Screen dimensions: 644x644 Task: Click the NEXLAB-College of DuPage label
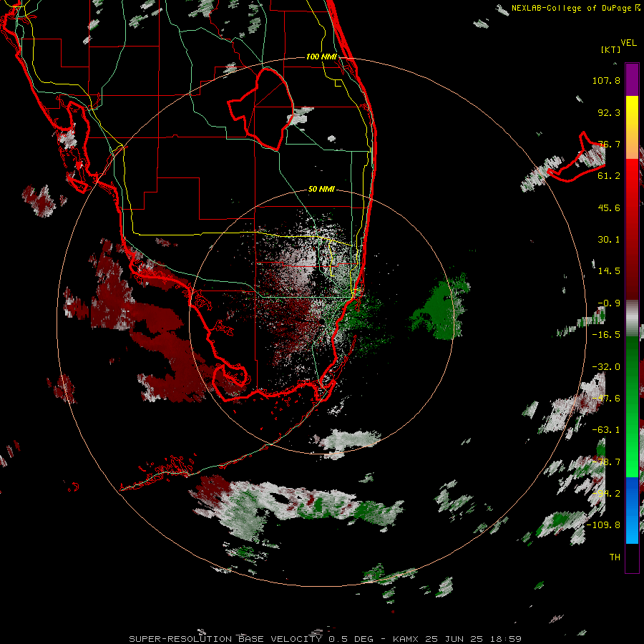571,8
